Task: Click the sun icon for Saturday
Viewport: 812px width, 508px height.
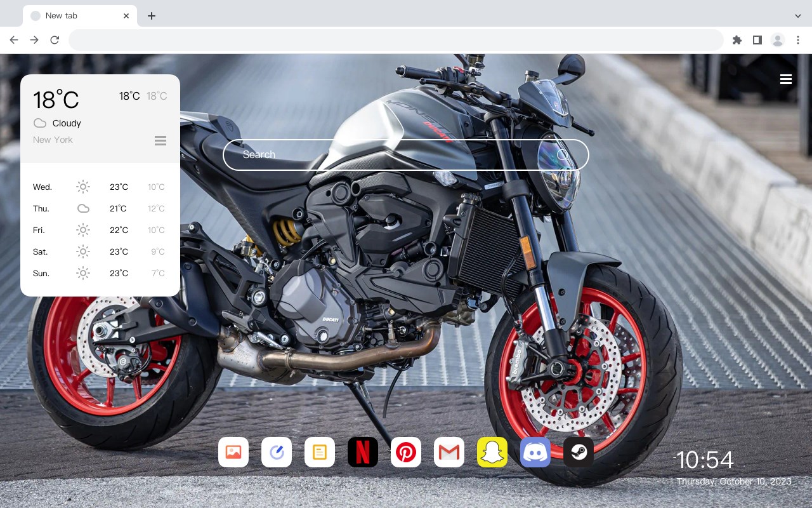Action: point(83,251)
